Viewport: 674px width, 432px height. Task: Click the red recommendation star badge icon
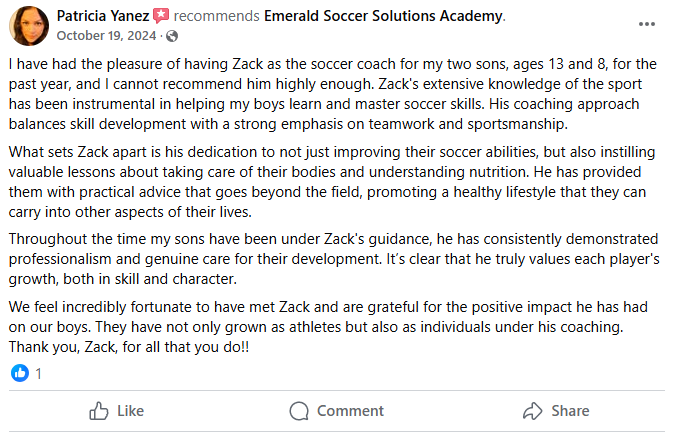(x=161, y=16)
